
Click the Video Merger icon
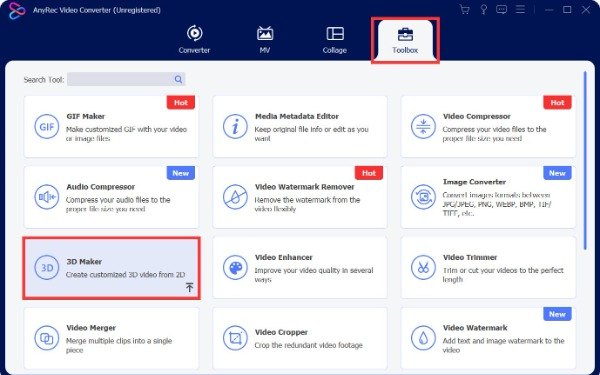[x=47, y=338]
